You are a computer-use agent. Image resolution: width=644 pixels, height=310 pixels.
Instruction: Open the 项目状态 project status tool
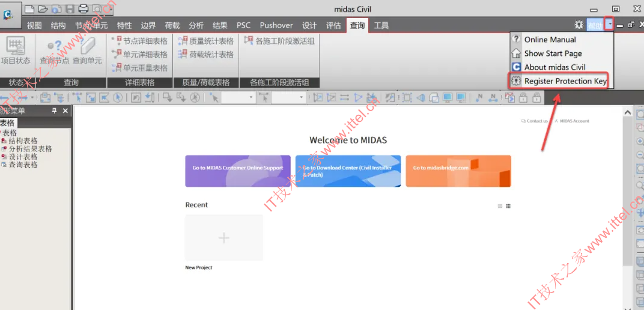click(x=16, y=50)
